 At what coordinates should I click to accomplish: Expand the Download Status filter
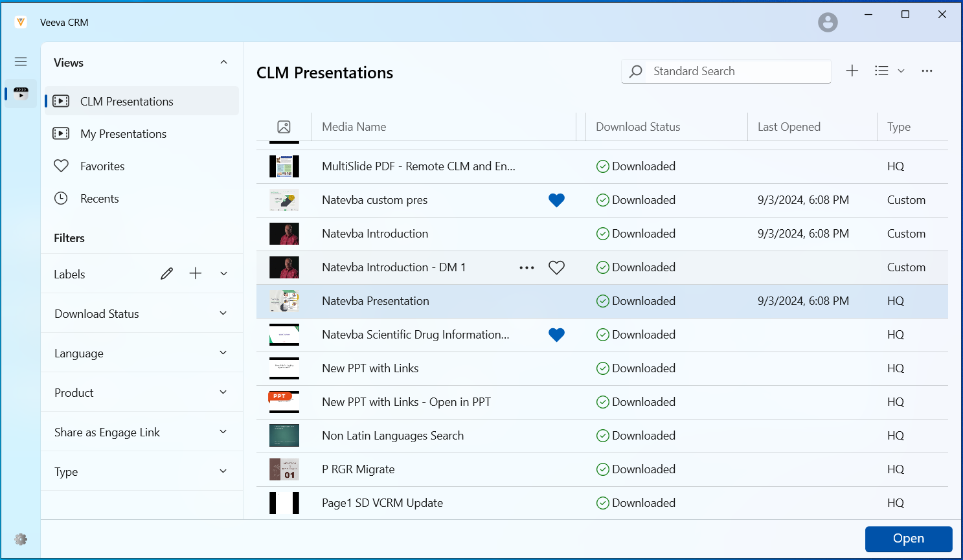pyautogui.click(x=223, y=313)
